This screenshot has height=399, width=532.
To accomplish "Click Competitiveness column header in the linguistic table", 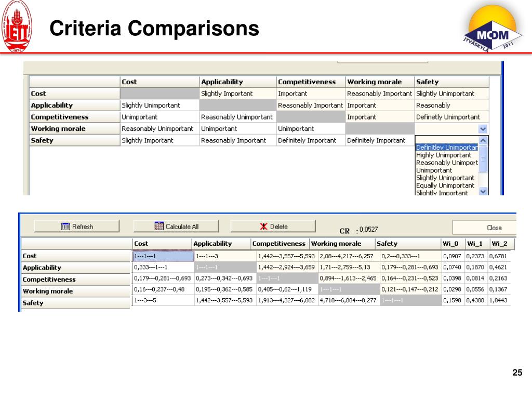I will pyautogui.click(x=311, y=82).
